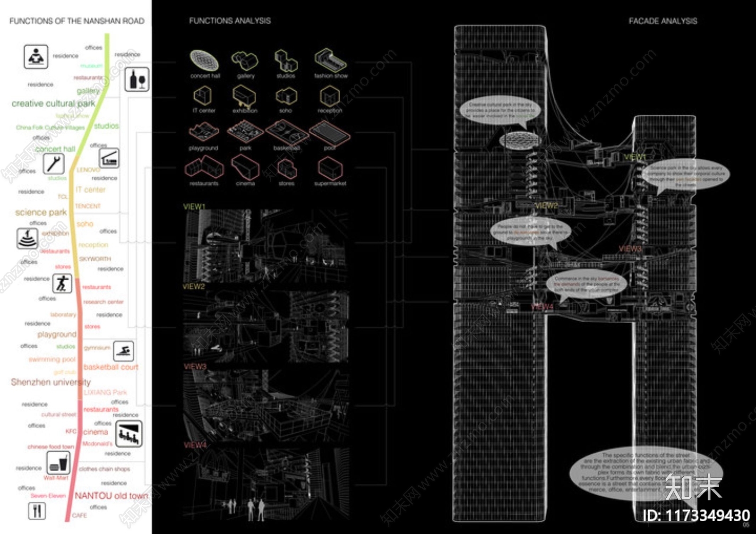Select the studios model icon

click(x=286, y=60)
